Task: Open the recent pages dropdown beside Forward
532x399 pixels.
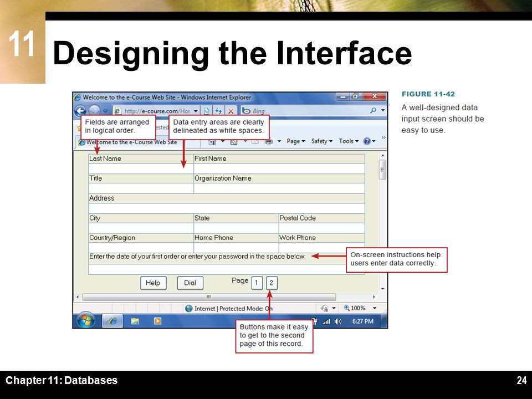Action: (x=105, y=111)
